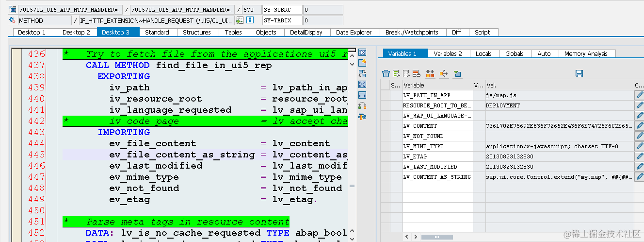This screenshot has width=644, height=242.
Task: Click the trash delete icon in Variables toolbar
Action: (386, 74)
